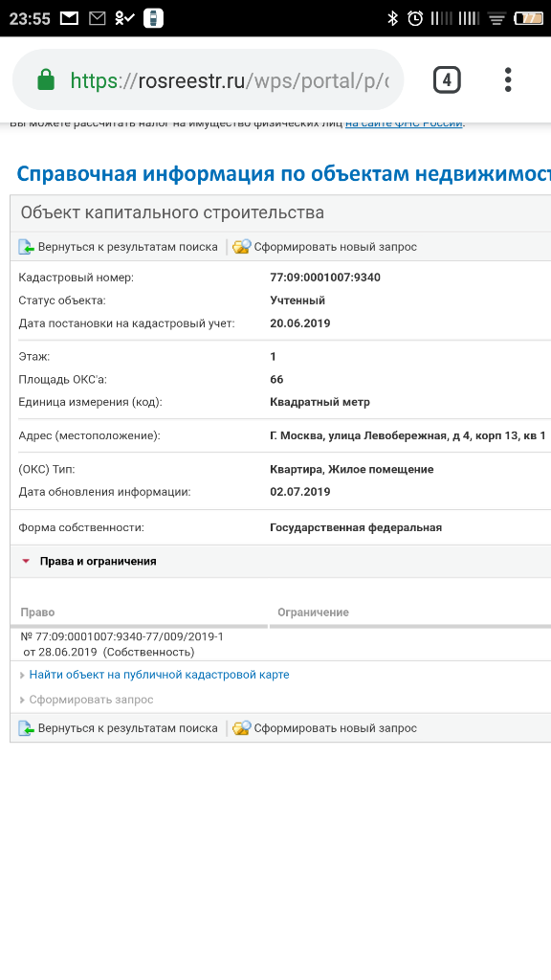
Task: Select the area value 66
Action: pos(276,379)
